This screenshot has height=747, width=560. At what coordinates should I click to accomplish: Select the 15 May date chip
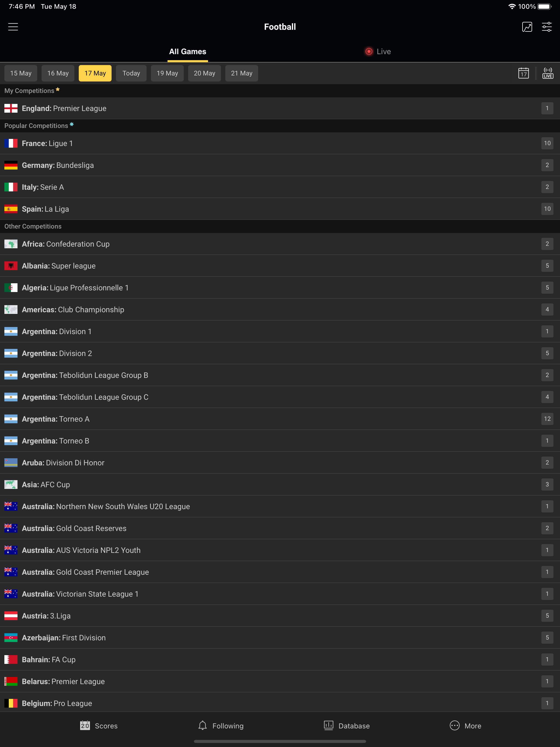[x=21, y=73]
